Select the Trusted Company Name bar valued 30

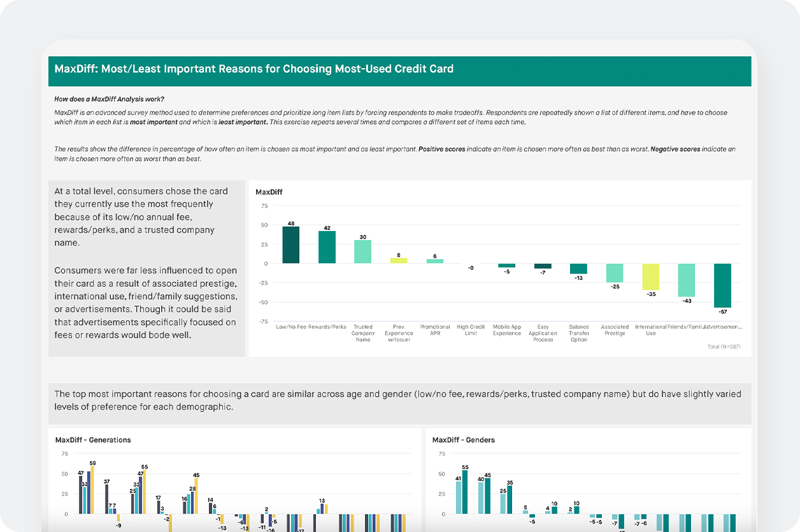coord(363,251)
